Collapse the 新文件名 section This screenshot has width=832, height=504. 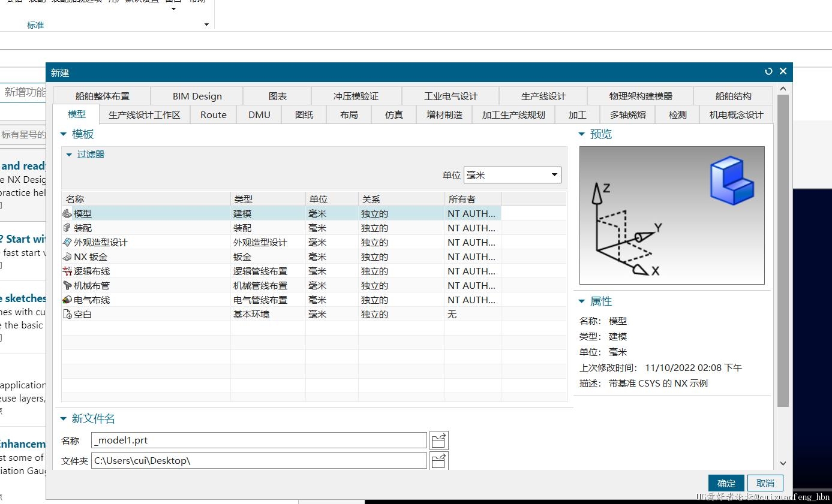pos(63,419)
